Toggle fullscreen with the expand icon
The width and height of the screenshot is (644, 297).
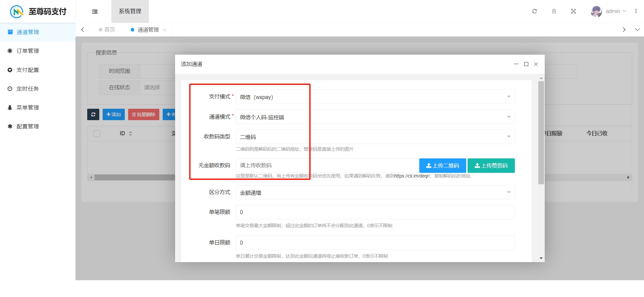click(574, 11)
